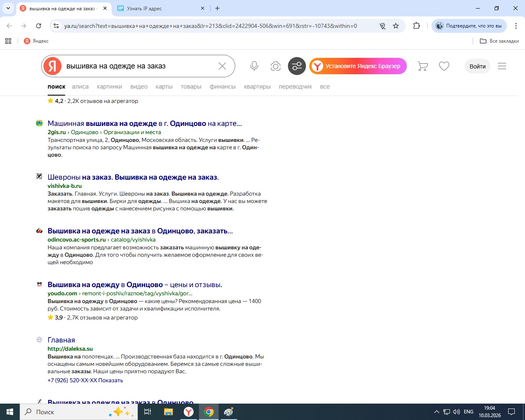
Task: Click the Windows taskbar search box
Action: tap(78, 412)
